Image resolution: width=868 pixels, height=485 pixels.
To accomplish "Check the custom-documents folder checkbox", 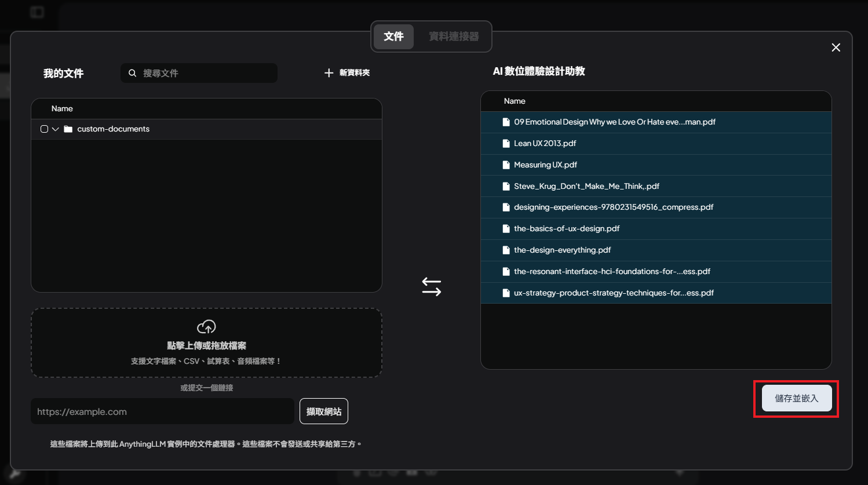I will click(x=44, y=129).
